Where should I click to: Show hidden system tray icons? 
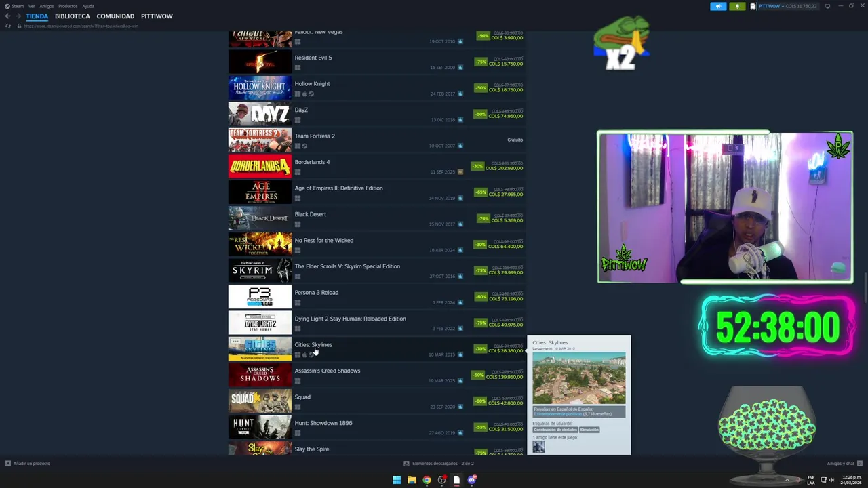(787, 480)
